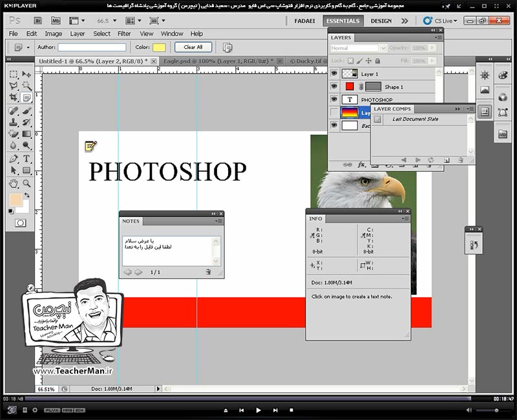
Task: Select the Move tool
Action: click(26, 74)
